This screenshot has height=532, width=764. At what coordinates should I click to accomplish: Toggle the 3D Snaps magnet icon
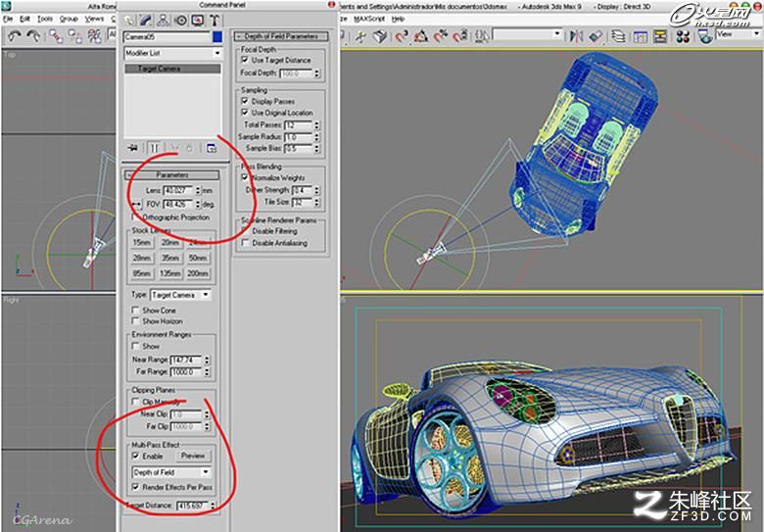click(x=402, y=36)
